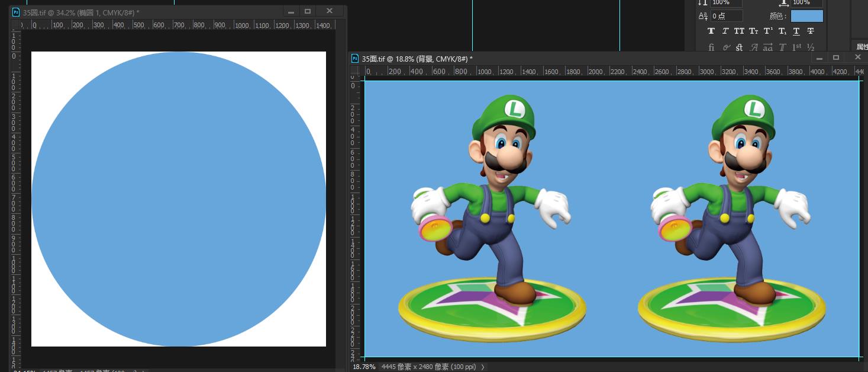Click the swash OpenType icon

[754, 47]
